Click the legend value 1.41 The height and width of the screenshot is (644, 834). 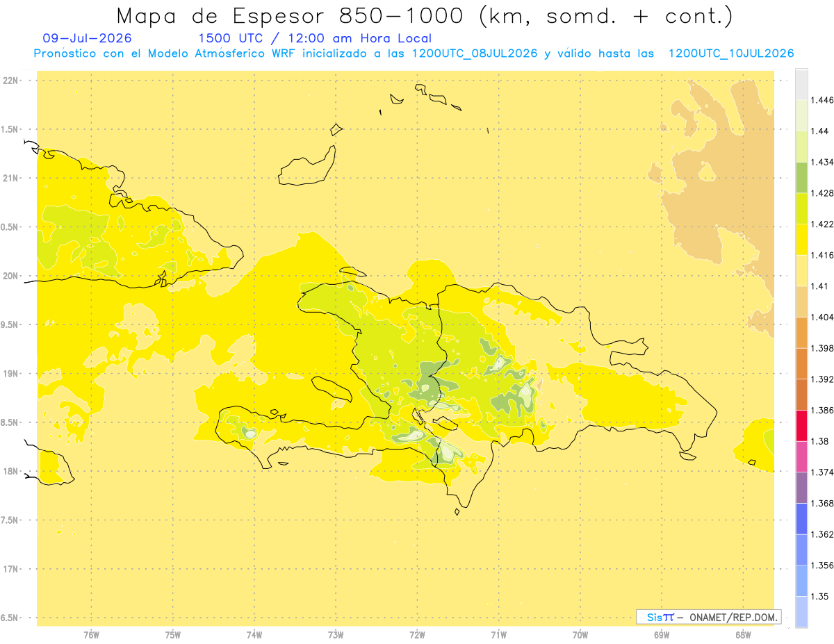click(x=819, y=286)
